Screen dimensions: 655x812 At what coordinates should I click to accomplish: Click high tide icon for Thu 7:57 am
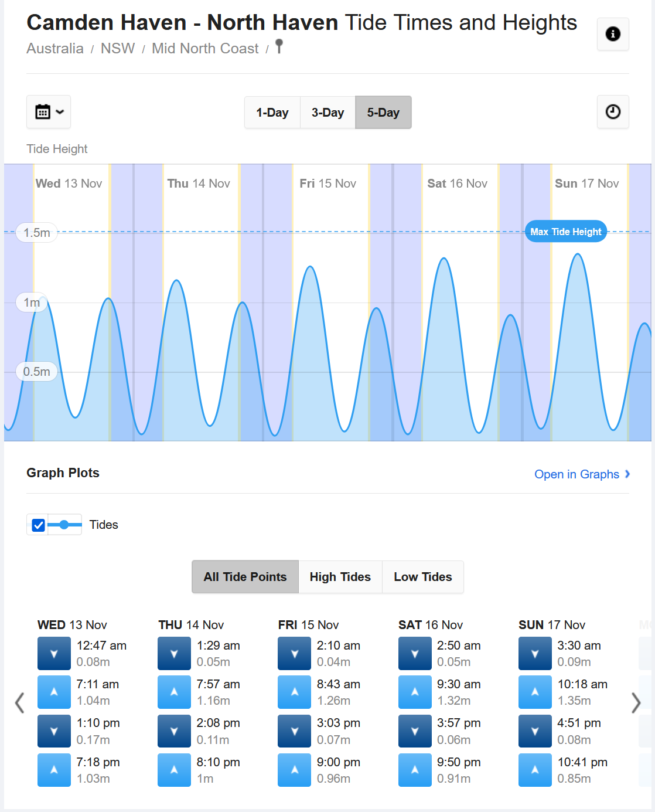coord(174,692)
